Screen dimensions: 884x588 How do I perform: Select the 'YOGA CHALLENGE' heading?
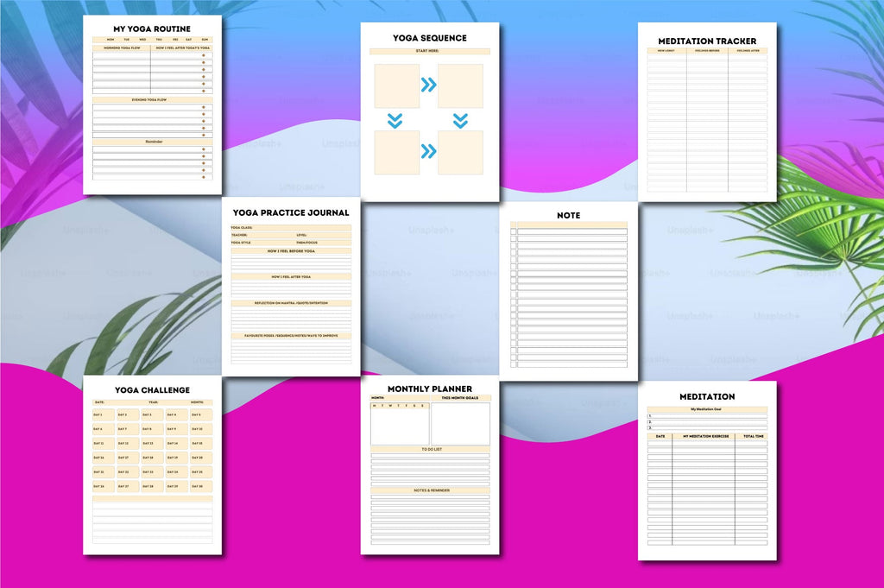[152, 390]
